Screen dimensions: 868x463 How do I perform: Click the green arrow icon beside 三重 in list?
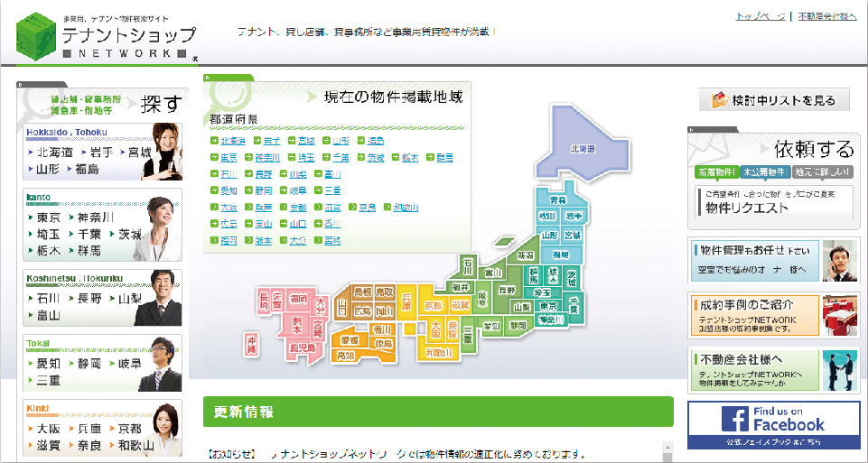(318, 190)
